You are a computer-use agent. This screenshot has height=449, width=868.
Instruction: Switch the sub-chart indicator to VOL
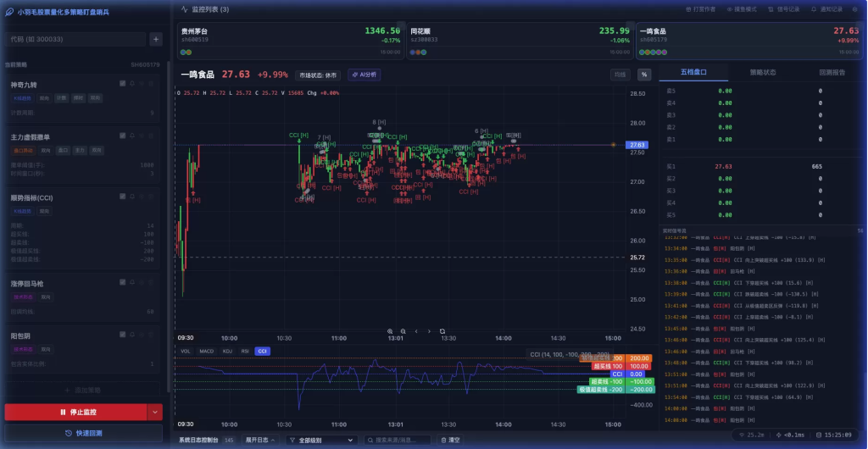(x=186, y=351)
